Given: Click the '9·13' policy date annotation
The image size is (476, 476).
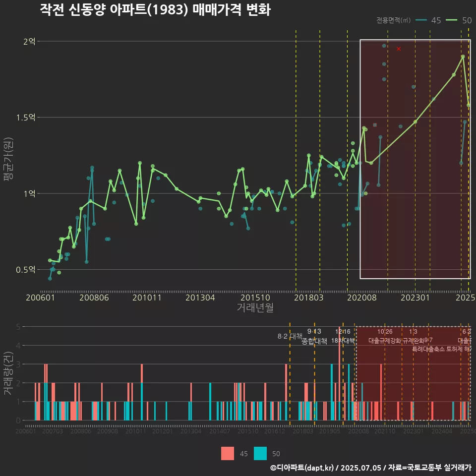Looking at the screenshot, I should (x=314, y=331).
